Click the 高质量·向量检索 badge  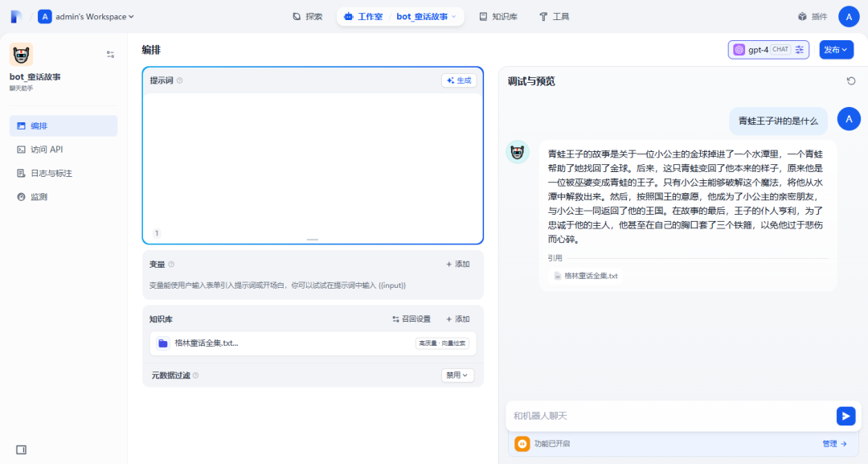(442, 343)
